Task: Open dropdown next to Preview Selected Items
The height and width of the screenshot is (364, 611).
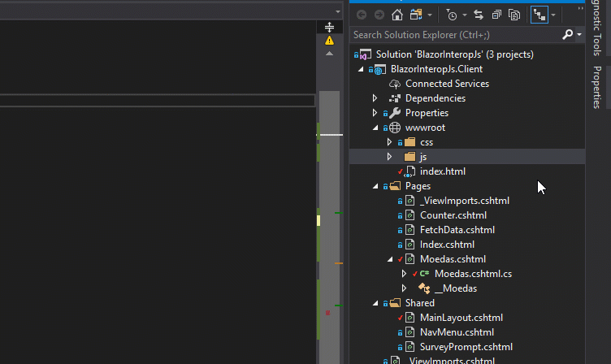Action: (x=553, y=15)
